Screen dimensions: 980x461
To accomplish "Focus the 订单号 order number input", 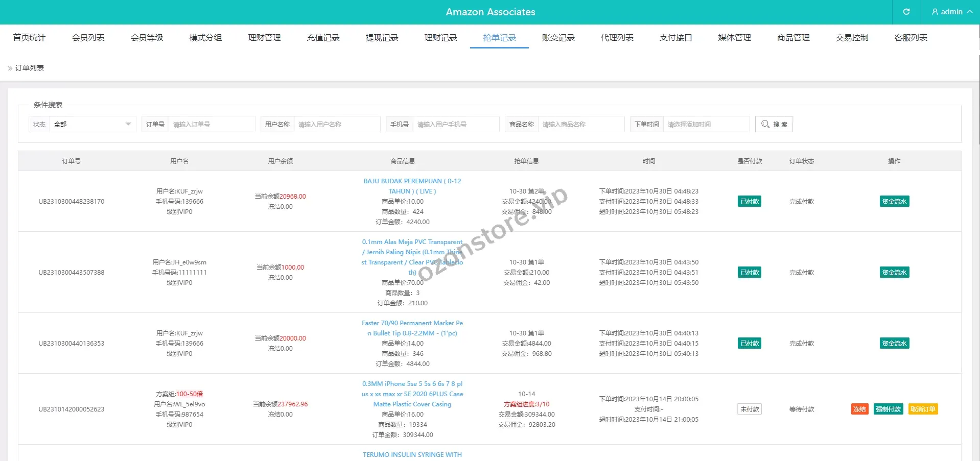I will (x=211, y=124).
